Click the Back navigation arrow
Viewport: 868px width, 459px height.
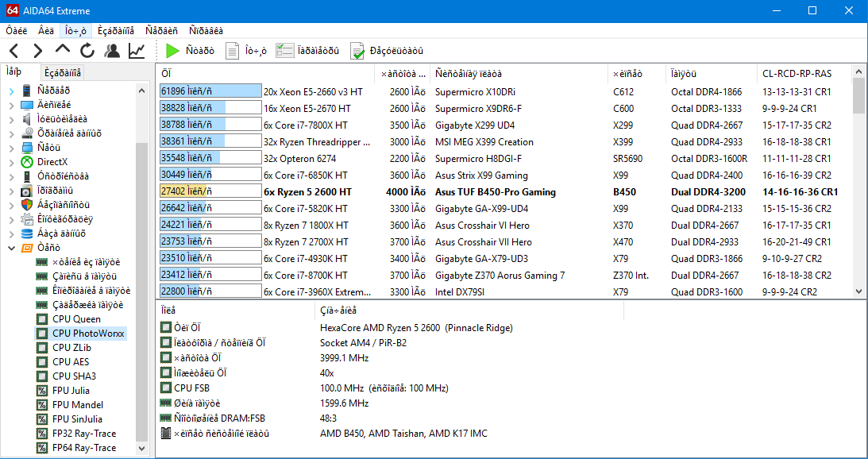(14, 51)
